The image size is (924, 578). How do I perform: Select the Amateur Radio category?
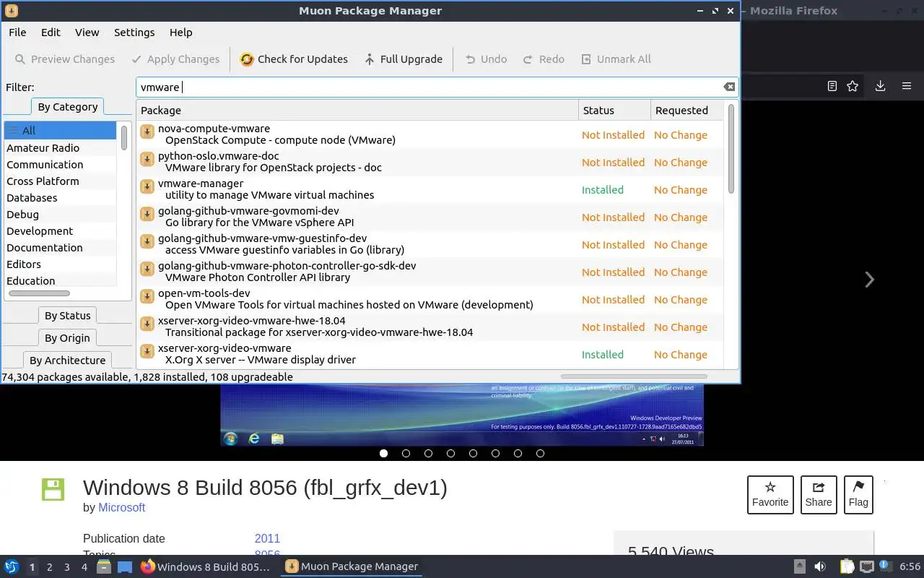pos(60,148)
